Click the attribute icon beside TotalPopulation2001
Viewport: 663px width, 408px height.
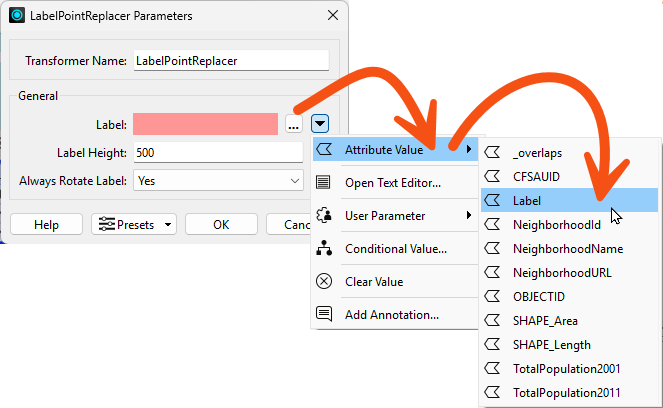[493, 368]
